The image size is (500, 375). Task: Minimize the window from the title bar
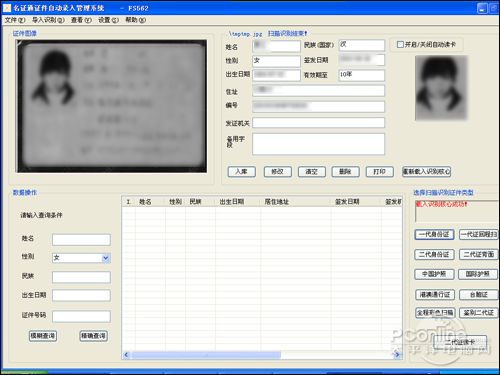click(x=482, y=8)
